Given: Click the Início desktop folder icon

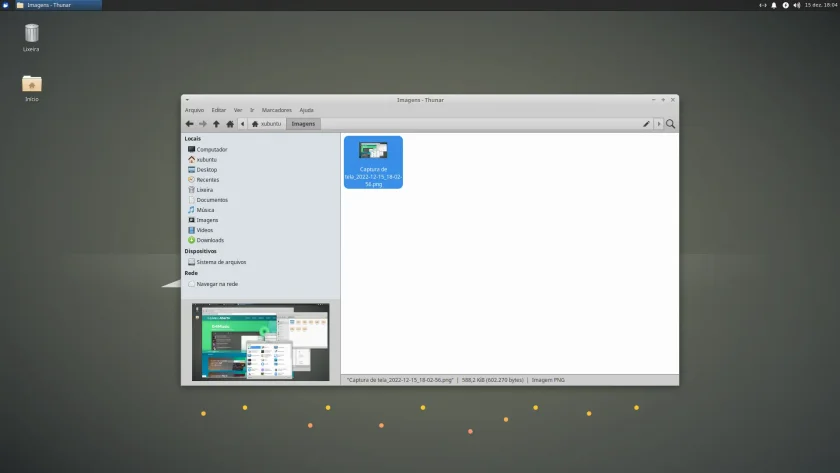Looking at the screenshot, I should click(32, 88).
